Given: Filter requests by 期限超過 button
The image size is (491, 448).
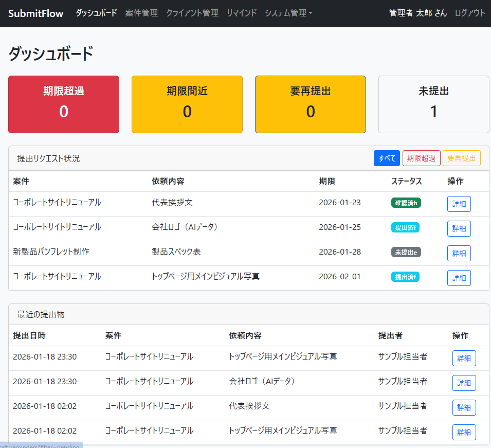Looking at the screenshot, I should click(421, 158).
